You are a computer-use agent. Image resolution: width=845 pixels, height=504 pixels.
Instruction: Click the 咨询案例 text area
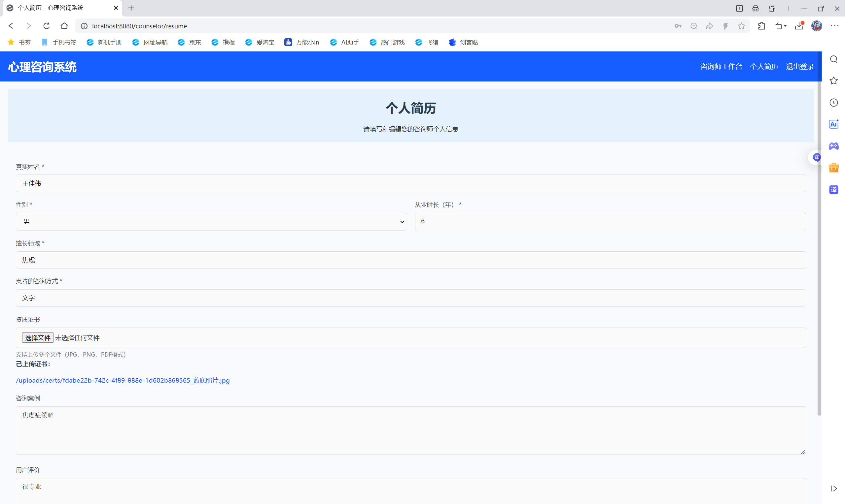(410, 430)
